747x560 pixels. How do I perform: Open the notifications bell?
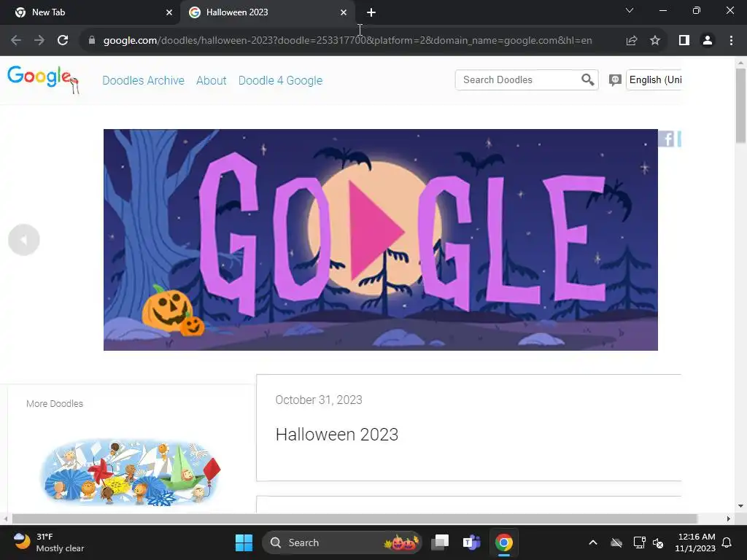[727, 542]
